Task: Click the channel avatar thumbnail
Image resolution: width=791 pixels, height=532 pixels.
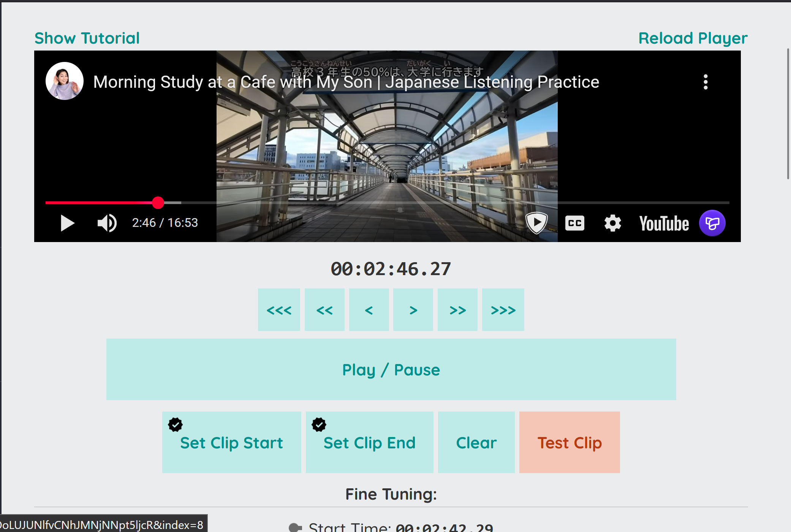Action: point(65,81)
